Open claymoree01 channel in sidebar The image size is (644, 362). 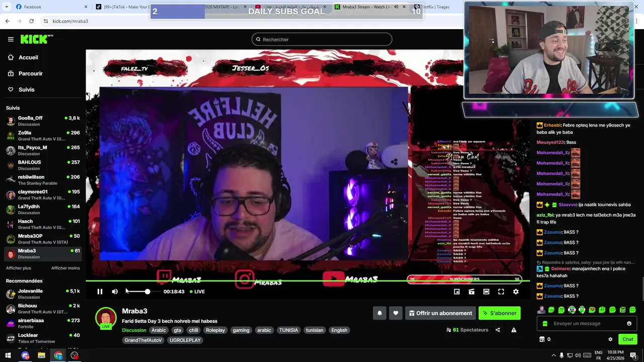point(43,195)
